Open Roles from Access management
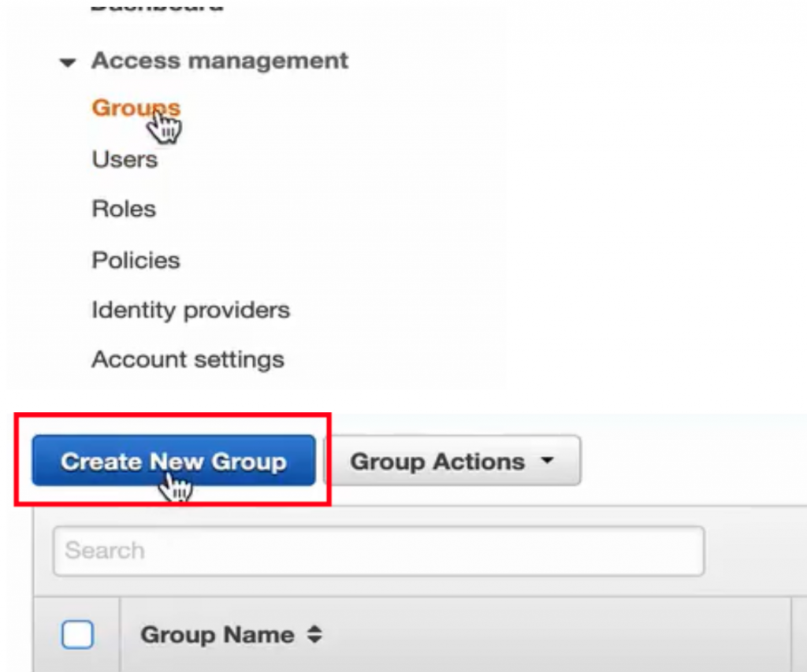Viewport: 807px width, 672px height. coord(124,209)
